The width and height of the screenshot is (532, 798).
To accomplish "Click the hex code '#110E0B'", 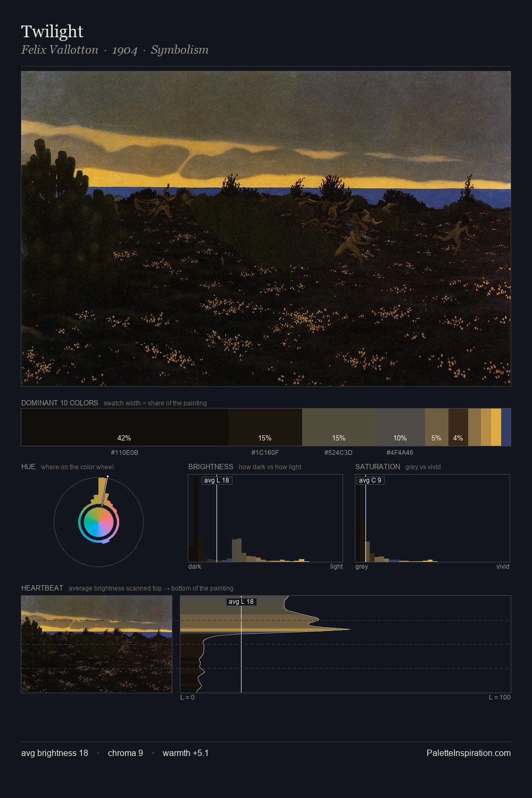I will point(124,453).
